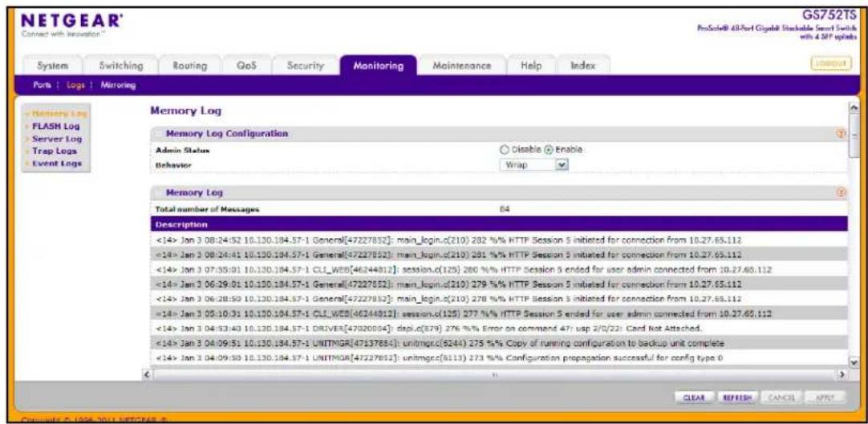The image size is (868, 424).
Task: Click the horizontal scrollbar left arrow
Action: point(147,374)
